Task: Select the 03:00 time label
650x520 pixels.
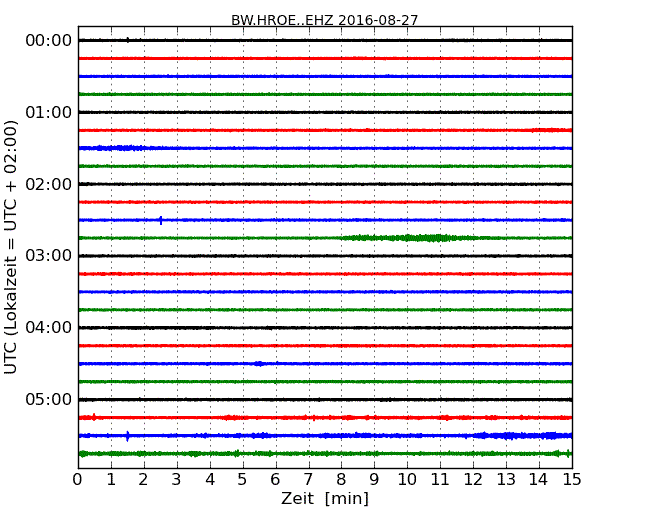Action: 49,256
